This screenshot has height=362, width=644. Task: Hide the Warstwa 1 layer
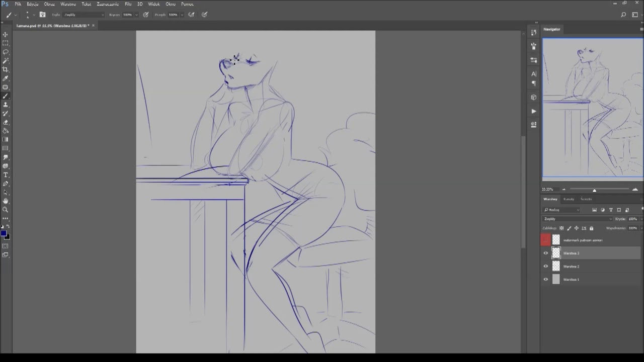pos(546,280)
